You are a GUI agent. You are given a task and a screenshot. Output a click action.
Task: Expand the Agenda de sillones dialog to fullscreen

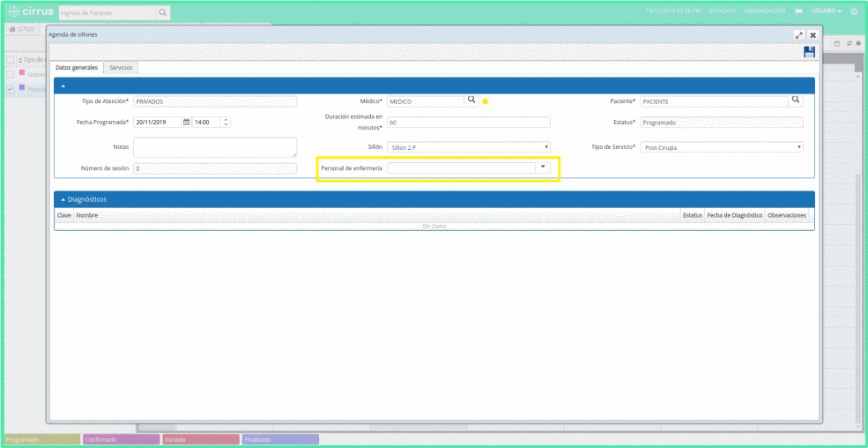[798, 34]
